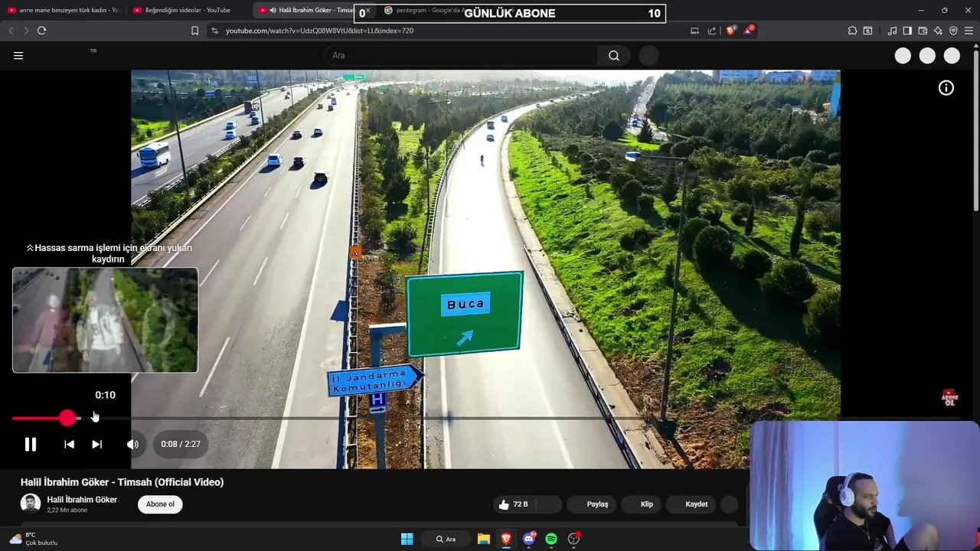Go forward in browser history
The image size is (980, 551).
coord(26,31)
